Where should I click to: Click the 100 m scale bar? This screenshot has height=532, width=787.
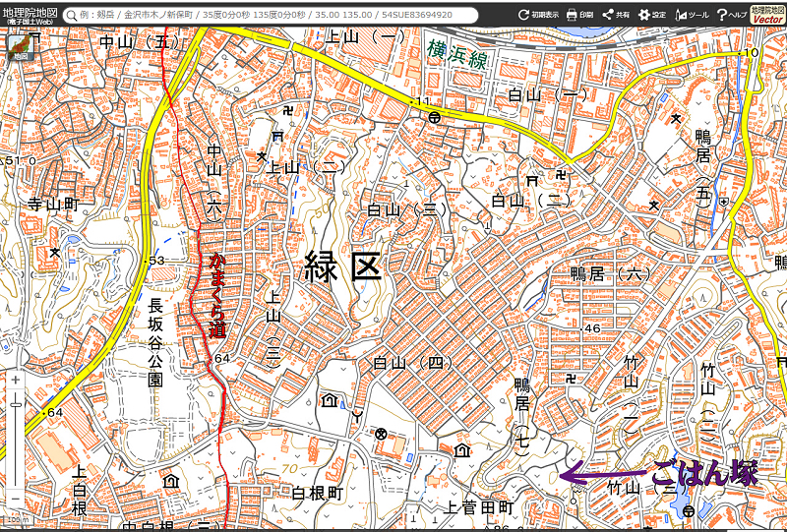click(x=19, y=520)
